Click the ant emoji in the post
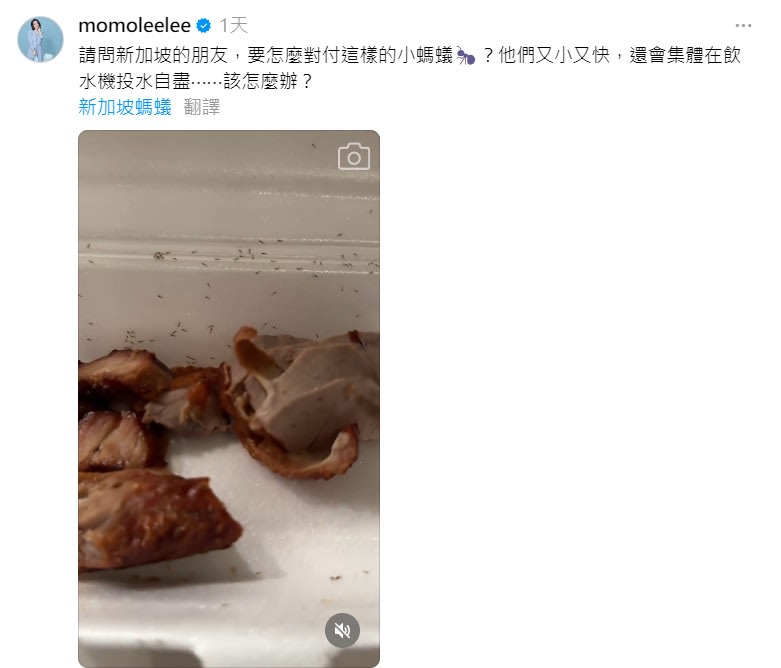Viewport: 781px width, 668px height. coord(466,56)
